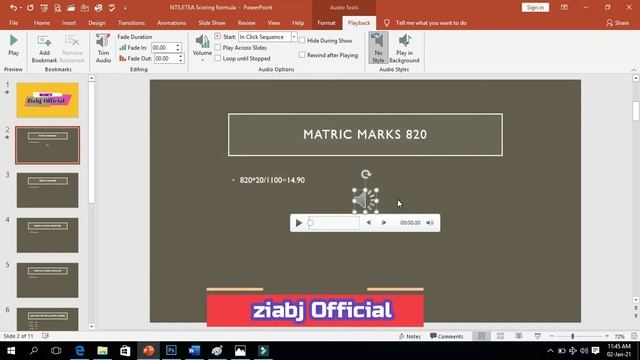The width and height of the screenshot is (640, 360).
Task: Undo the last action in title bar
Action: (x=13, y=7)
